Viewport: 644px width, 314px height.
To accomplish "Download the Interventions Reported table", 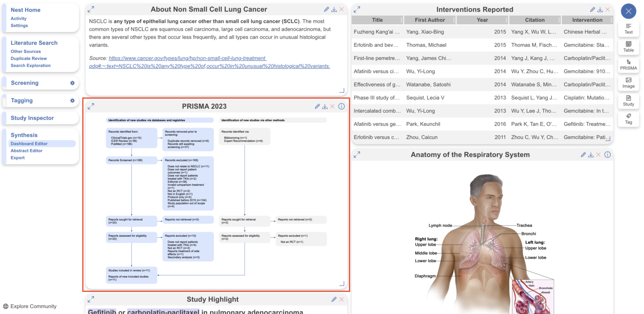I will tap(600, 9).
